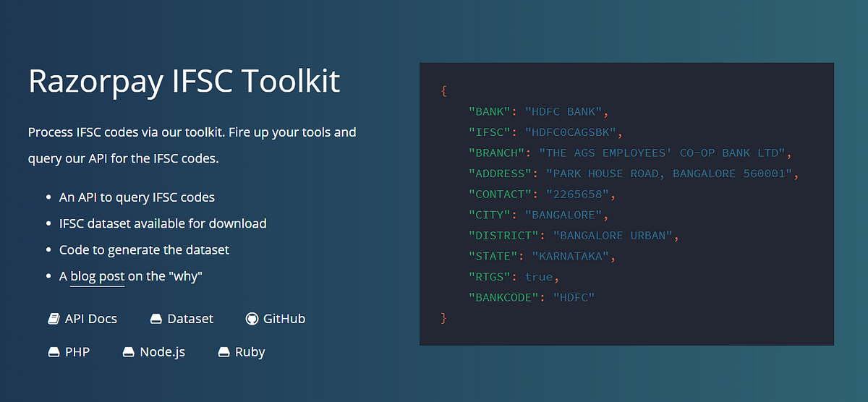Click the drive icon beside PHP
The width and height of the screenshot is (868, 402).
coord(54,352)
